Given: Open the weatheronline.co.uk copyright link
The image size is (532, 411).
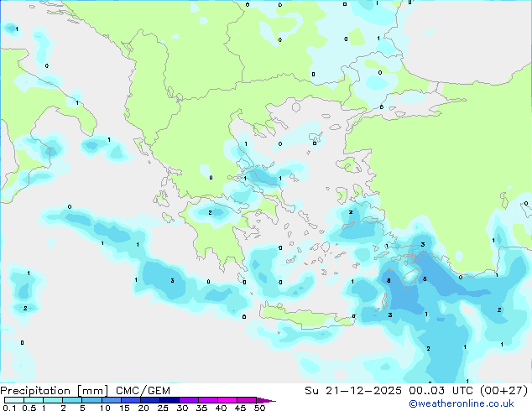Looking at the screenshot, I should click(x=461, y=403).
